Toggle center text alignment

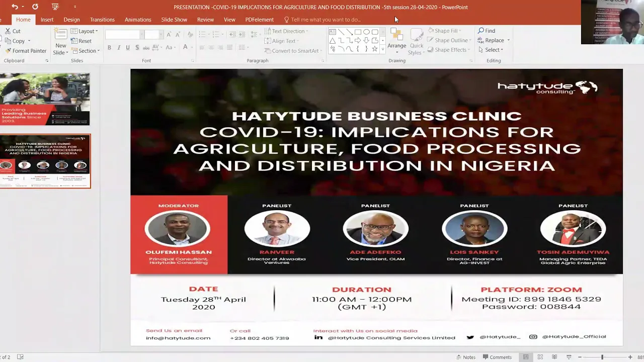(x=211, y=47)
